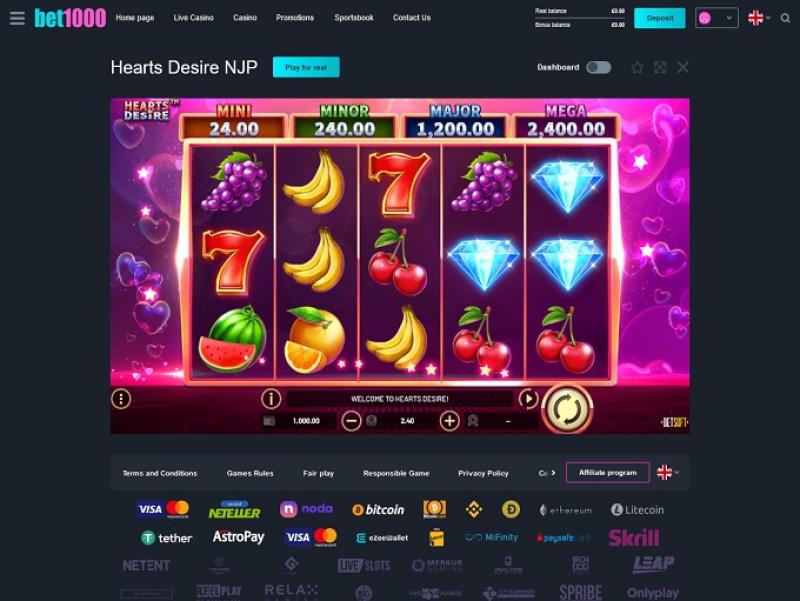This screenshot has height=601, width=800.
Task: Expand the header language flag dropdown
Action: point(759,18)
